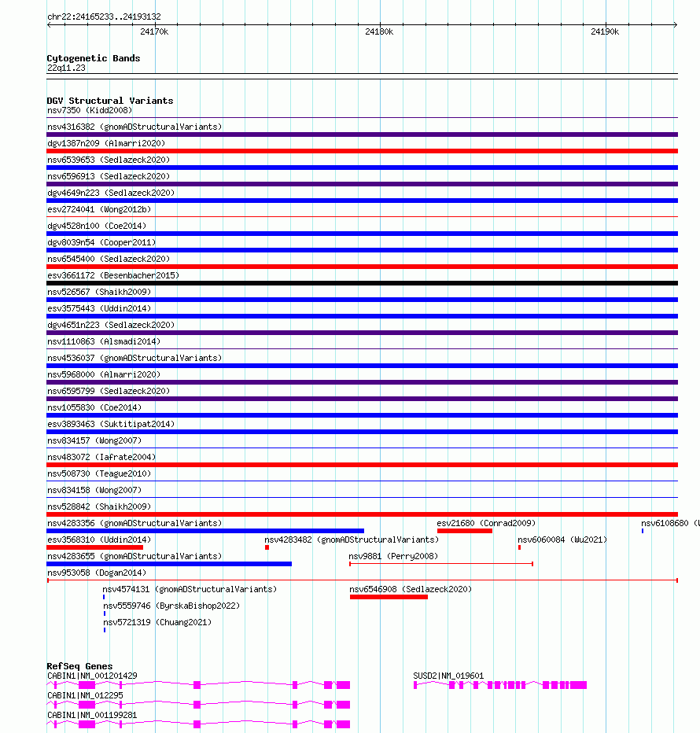Select dgv4649n223 (Sedlazeck2020) variant label
The height and width of the screenshot is (733, 700).
pos(111,193)
